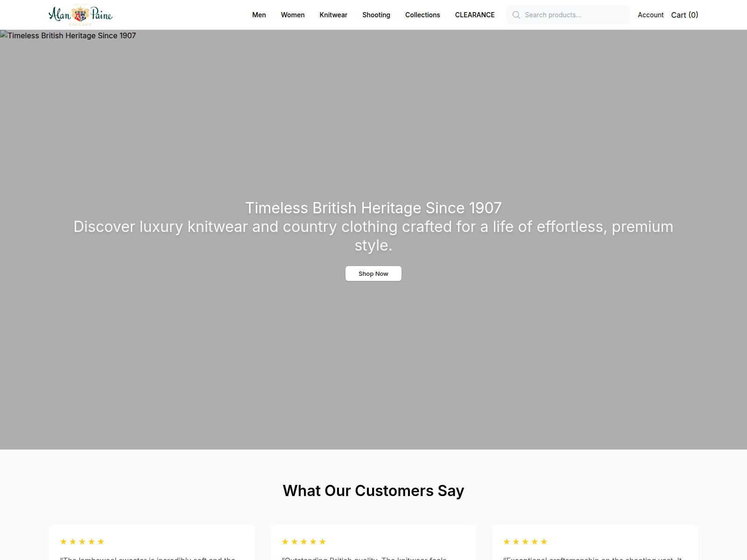Click the Shop Now button
The image size is (747, 560).
(373, 273)
